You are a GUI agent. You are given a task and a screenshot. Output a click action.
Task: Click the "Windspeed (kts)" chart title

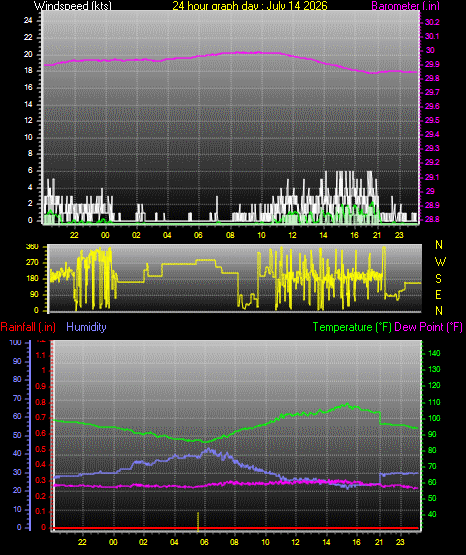(x=73, y=5)
